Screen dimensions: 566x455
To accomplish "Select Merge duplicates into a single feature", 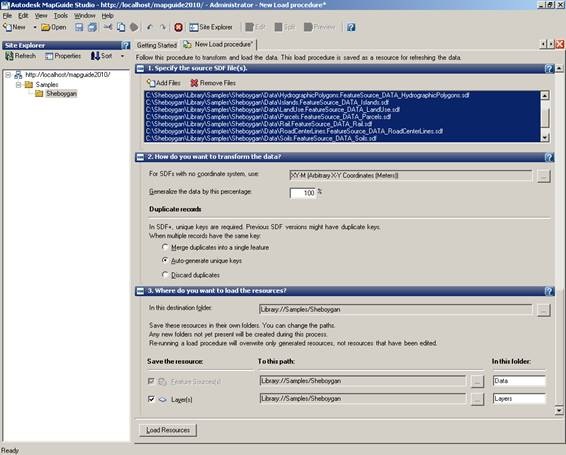I will [165, 247].
